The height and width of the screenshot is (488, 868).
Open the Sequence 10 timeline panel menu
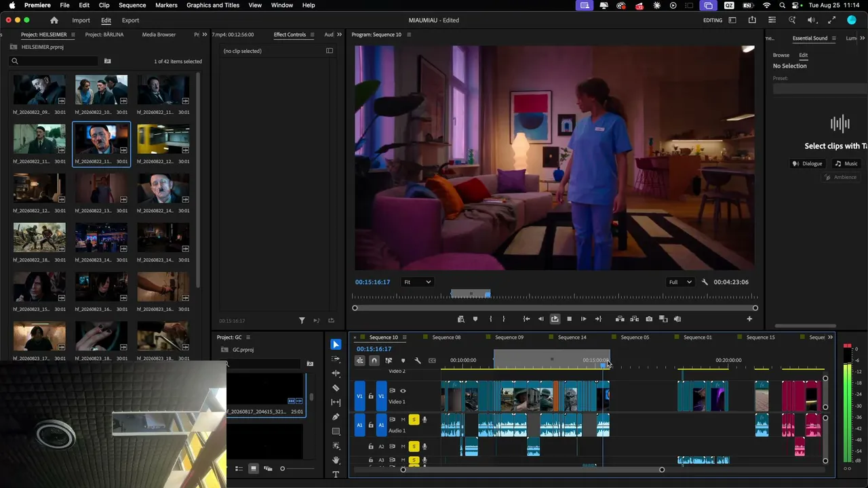404,338
